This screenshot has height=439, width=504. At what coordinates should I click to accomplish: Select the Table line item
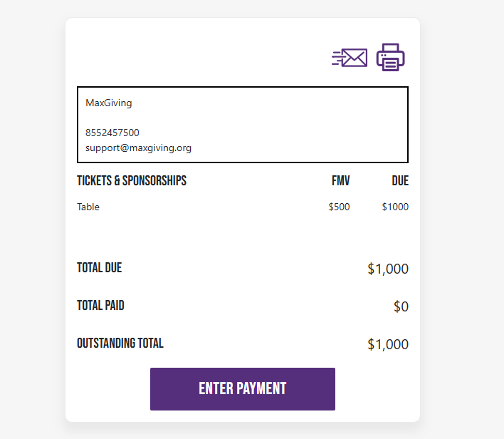[x=88, y=207]
